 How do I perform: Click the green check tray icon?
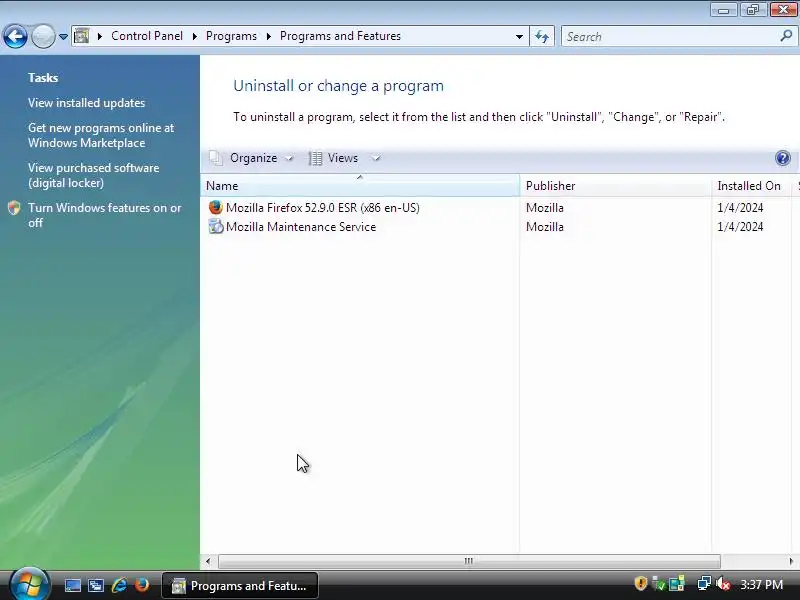659,584
